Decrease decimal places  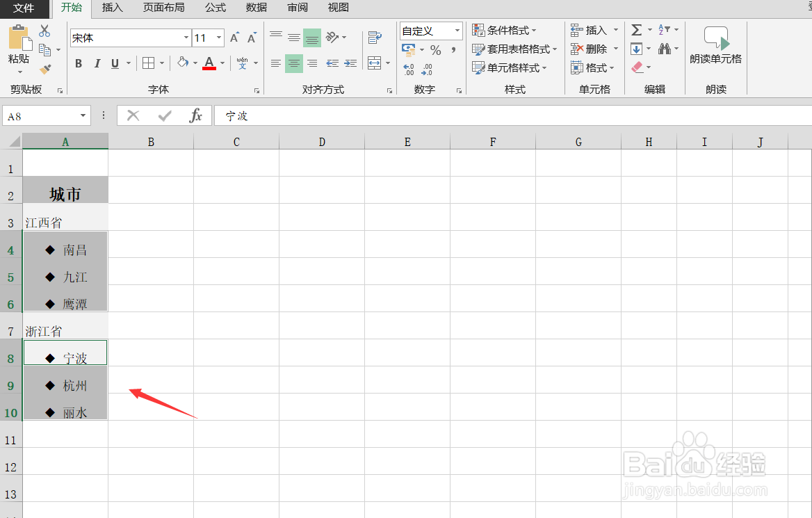coord(428,70)
